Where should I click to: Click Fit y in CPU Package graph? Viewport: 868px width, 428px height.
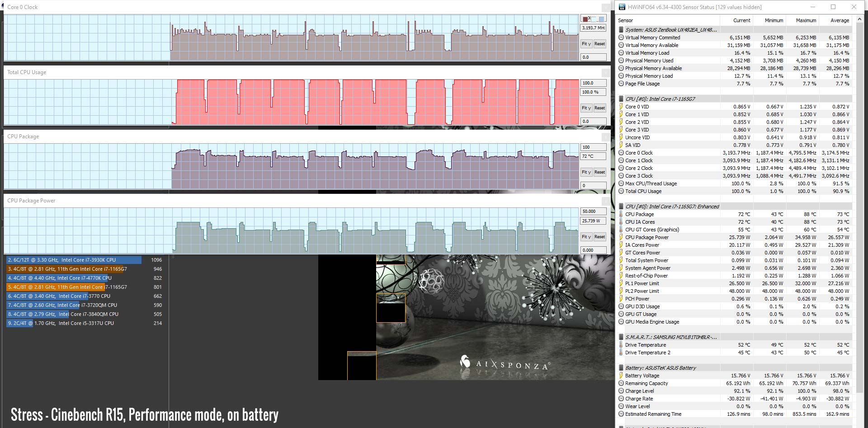pyautogui.click(x=586, y=172)
